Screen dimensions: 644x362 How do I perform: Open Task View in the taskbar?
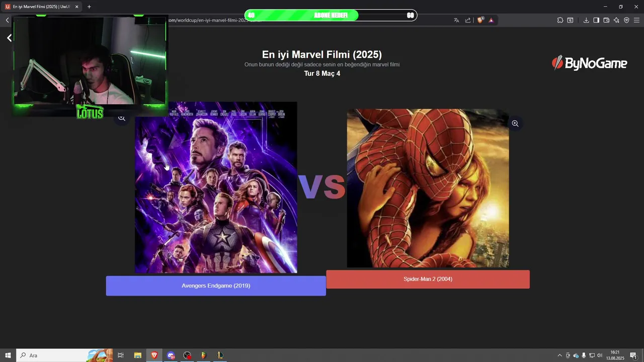(x=121, y=355)
